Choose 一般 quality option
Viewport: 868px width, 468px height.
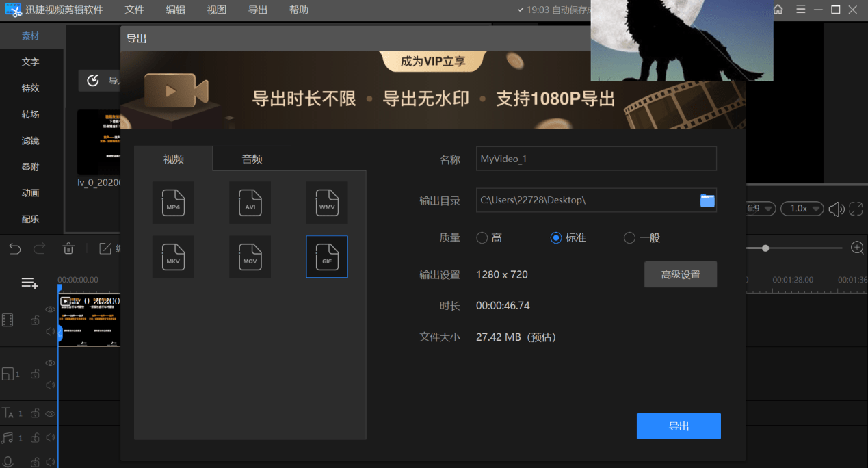630,238
